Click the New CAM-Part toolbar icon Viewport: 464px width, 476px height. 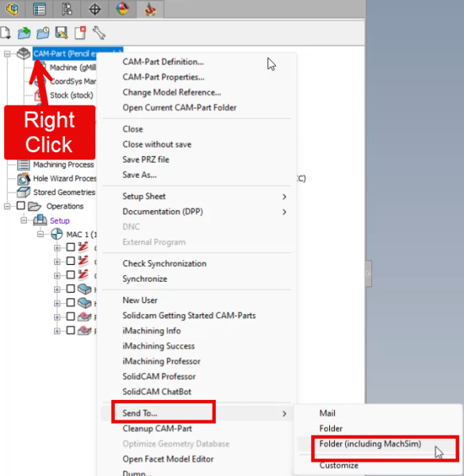pyautogui.click(x=6, y=33)
